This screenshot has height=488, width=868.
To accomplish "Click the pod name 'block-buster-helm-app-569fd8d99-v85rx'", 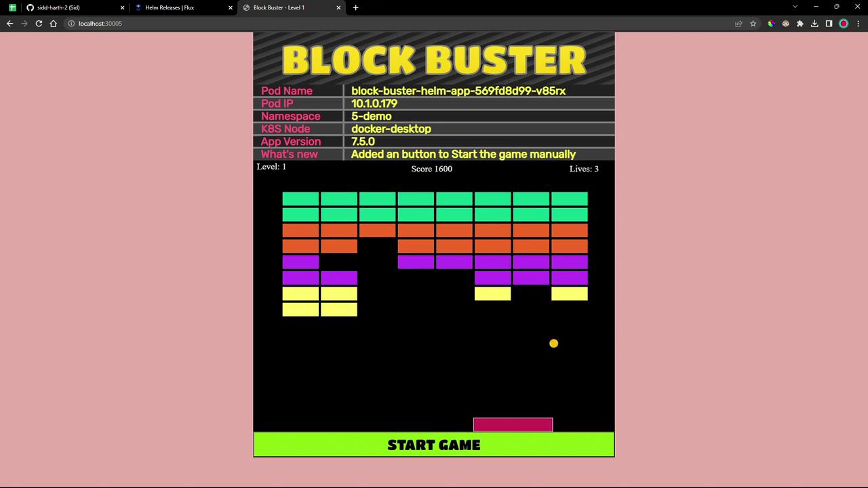I will (x=458, y=91).
